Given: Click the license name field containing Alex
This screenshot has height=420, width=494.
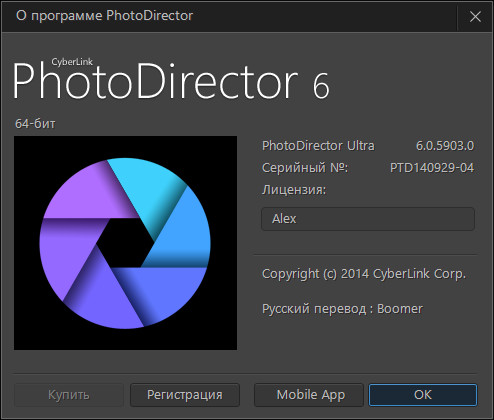Looking at the screenshot, I should (368, 219).
